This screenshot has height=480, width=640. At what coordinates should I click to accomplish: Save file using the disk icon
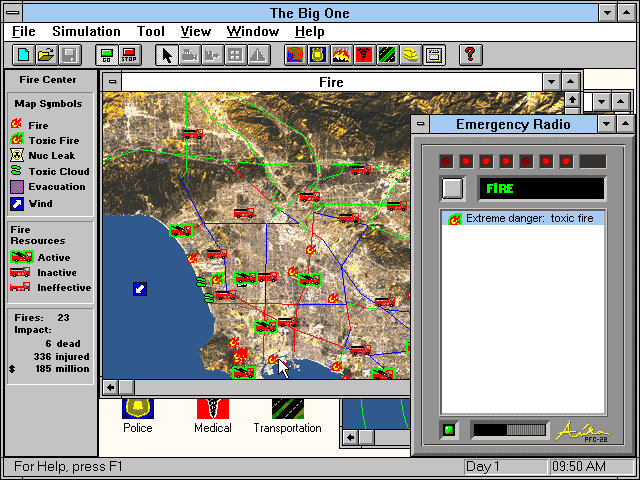(x=70, y=55)
